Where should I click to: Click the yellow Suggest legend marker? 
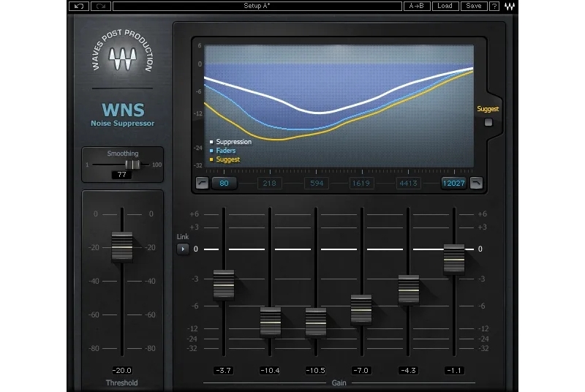pos(211,159)
